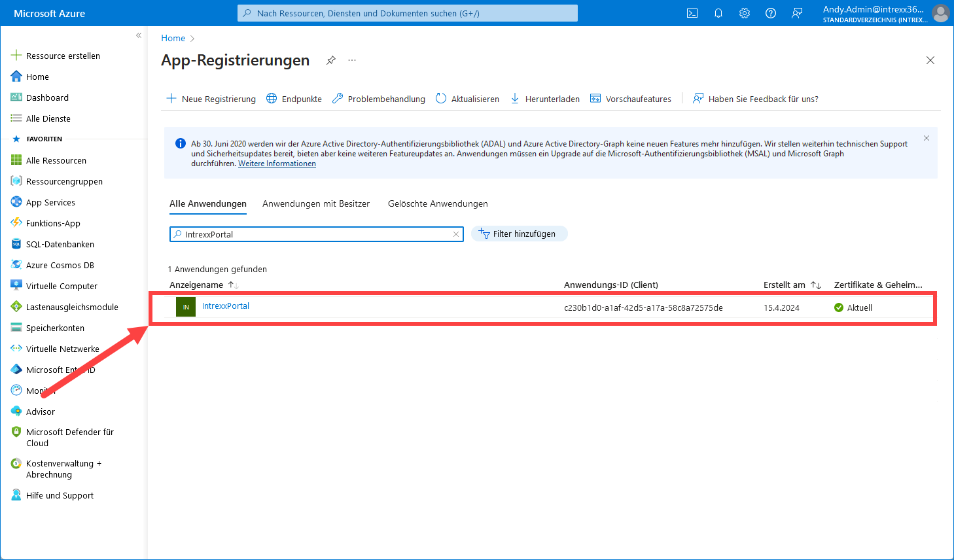Open Alle Dienste list icon

coord(16,118)
